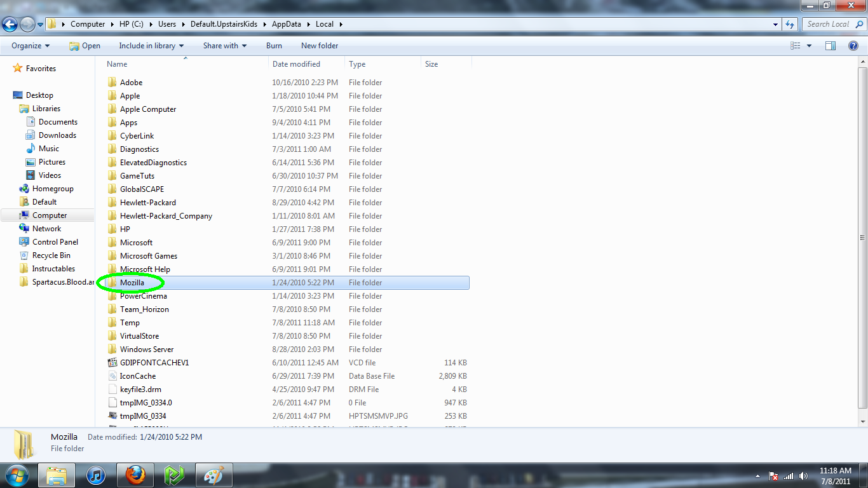Screen dimensions: 868x488
Task: Open Firefox from the taskbar
Action: click(135, 475)
